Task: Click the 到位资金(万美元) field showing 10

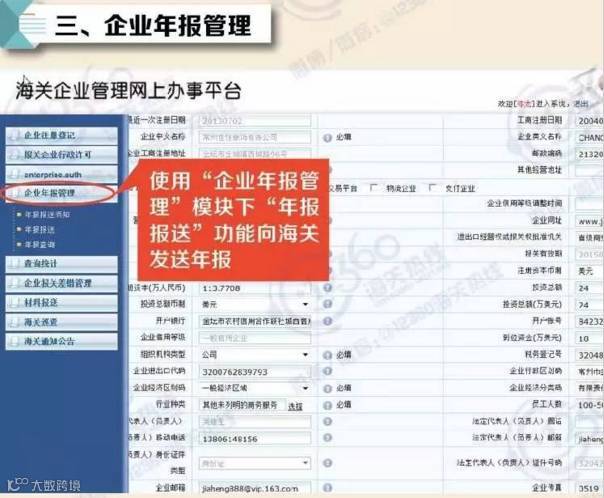Action: coord(590,338)
